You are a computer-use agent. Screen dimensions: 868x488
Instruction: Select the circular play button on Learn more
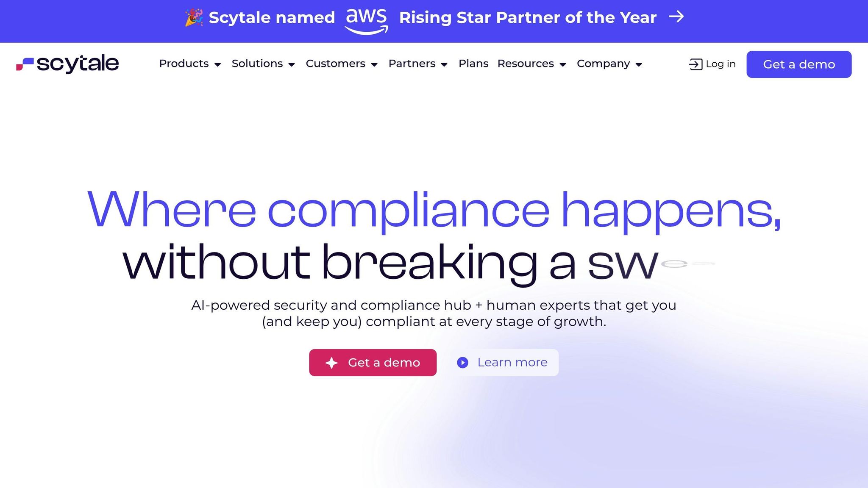tap(462, 363)
